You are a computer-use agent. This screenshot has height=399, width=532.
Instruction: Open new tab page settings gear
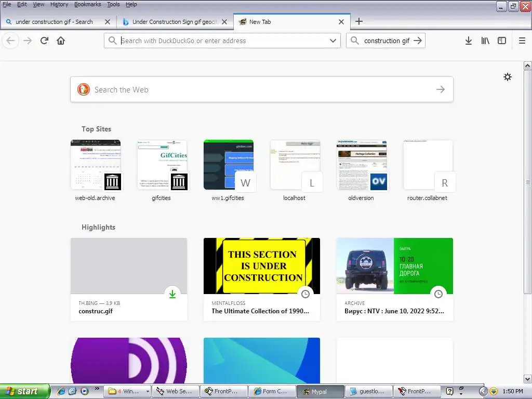pyautogui.click(x=508, y=77)
